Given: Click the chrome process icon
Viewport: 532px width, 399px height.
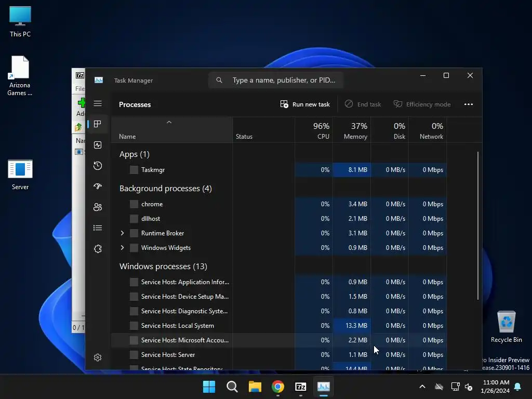Looking at the screenshot, I should (x=134, y=204).
